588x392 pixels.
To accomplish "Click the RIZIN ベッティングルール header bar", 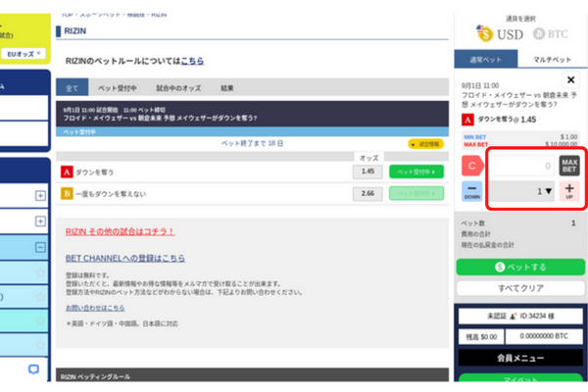I will point(252,375).
